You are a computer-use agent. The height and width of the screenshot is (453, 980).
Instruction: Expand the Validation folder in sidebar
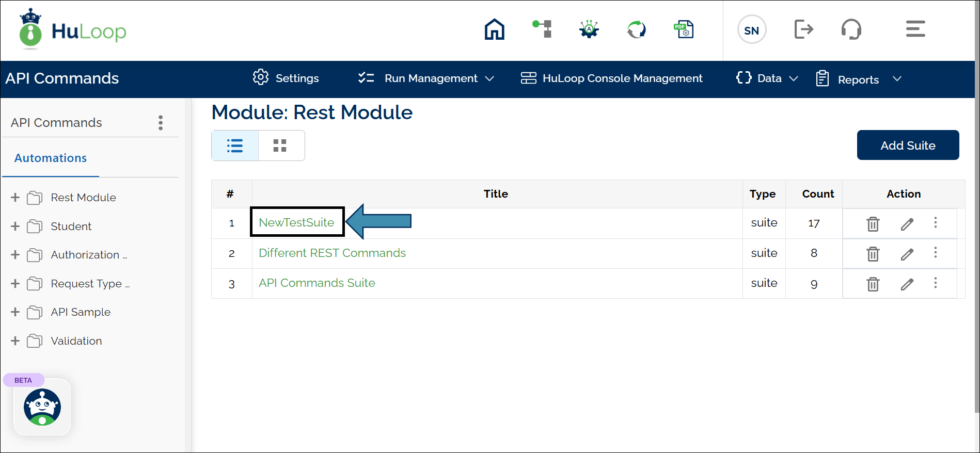[x=15, y=341]
